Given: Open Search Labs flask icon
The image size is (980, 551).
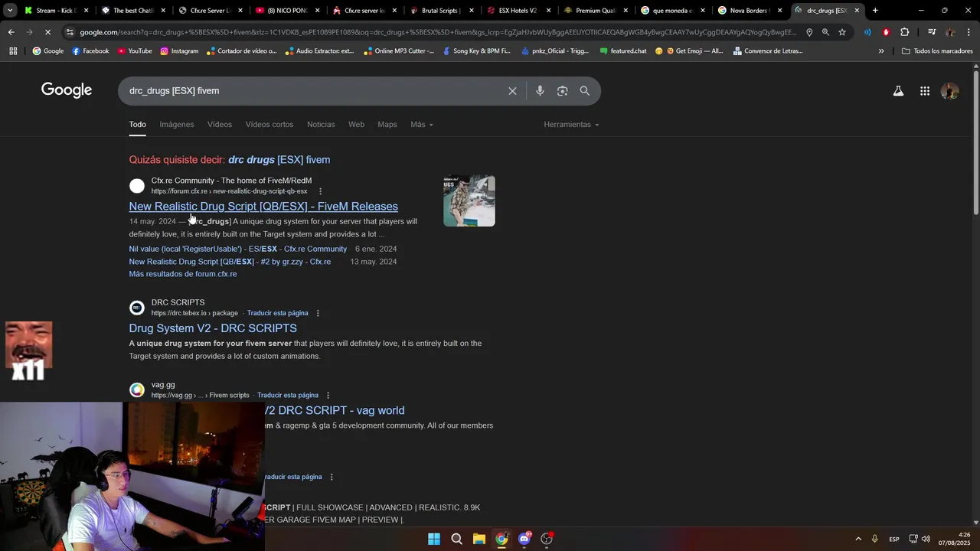Looking at the screenshot, I should coord(898,91).
